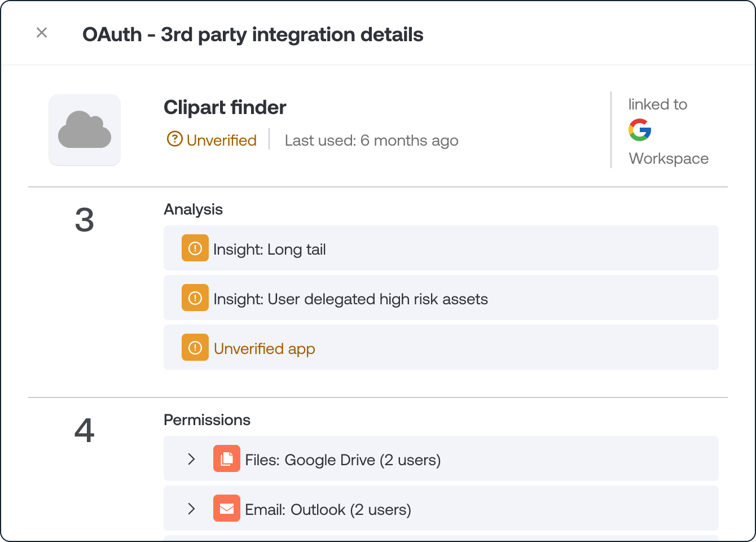Click the Last used: 6 months ago text
Screen dimensions: 756x542
tap(371, 141)
